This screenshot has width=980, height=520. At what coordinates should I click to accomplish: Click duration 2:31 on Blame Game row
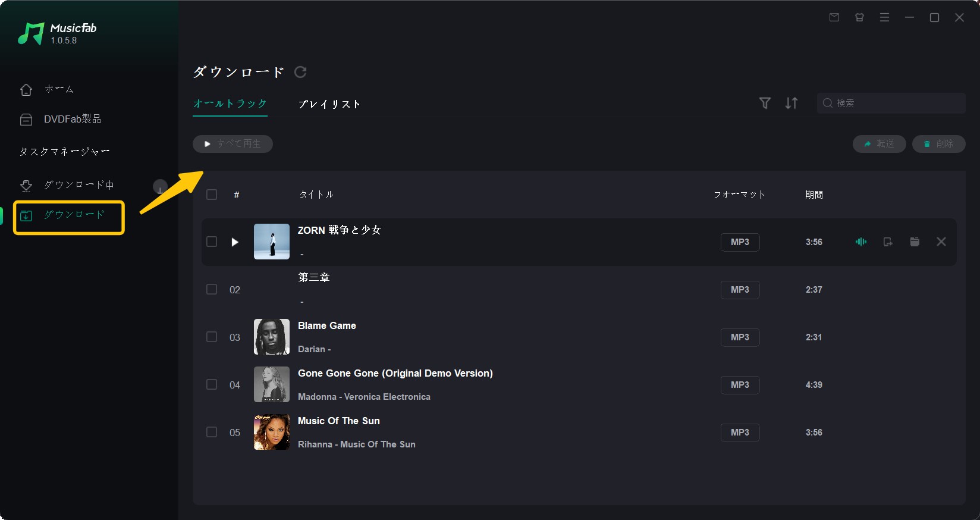[814, 337]
